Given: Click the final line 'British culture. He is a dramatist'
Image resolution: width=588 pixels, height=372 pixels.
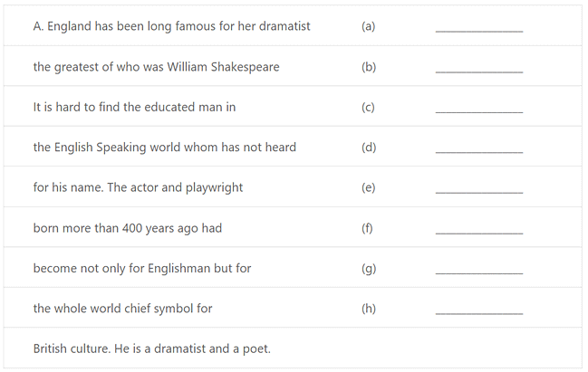Looking at the screenshot, I should [x=151, y=348].
